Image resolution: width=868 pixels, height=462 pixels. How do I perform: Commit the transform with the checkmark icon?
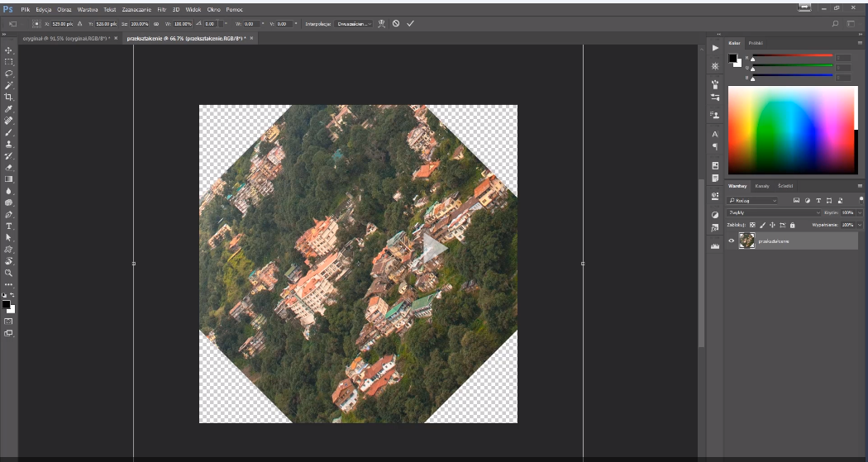coord(410,24)
